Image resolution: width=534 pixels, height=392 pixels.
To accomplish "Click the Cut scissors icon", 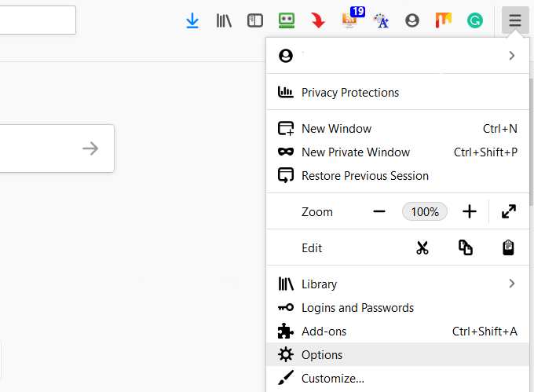I will click(x=422, y=248).
